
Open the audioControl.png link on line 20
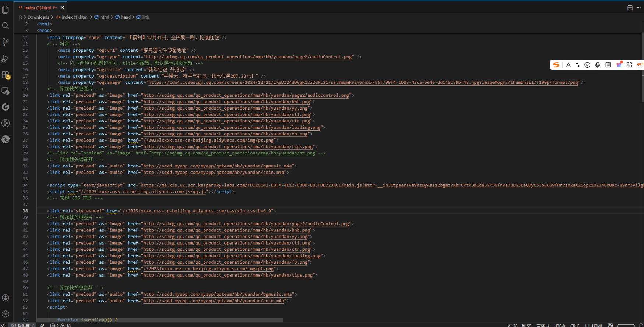[x=246, y=95]
